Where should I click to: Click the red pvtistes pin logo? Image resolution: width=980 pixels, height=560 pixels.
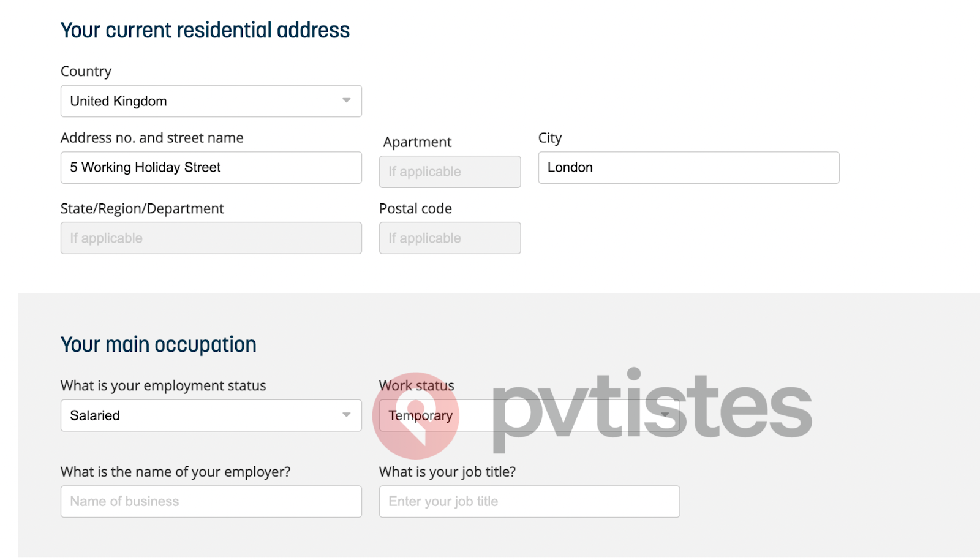(415, 416)
